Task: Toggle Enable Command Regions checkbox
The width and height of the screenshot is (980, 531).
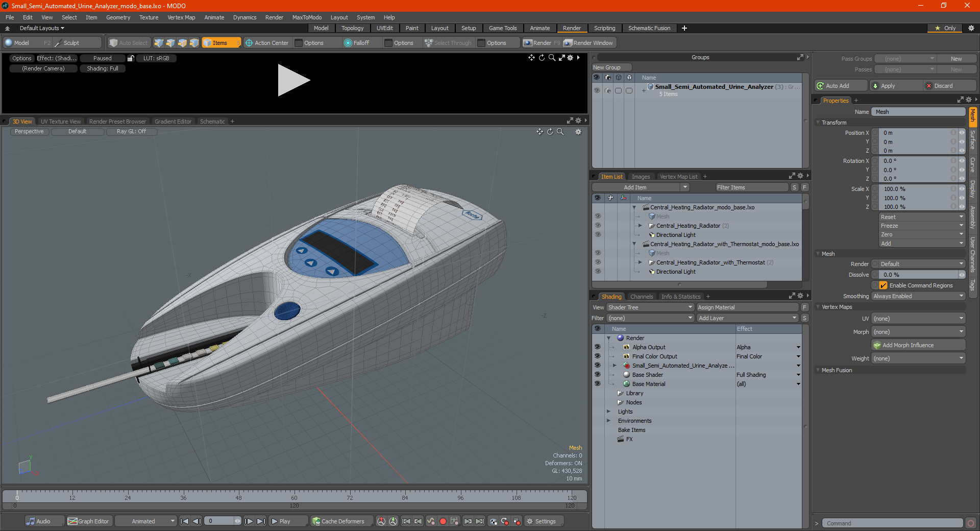Action: pos(884,285)
